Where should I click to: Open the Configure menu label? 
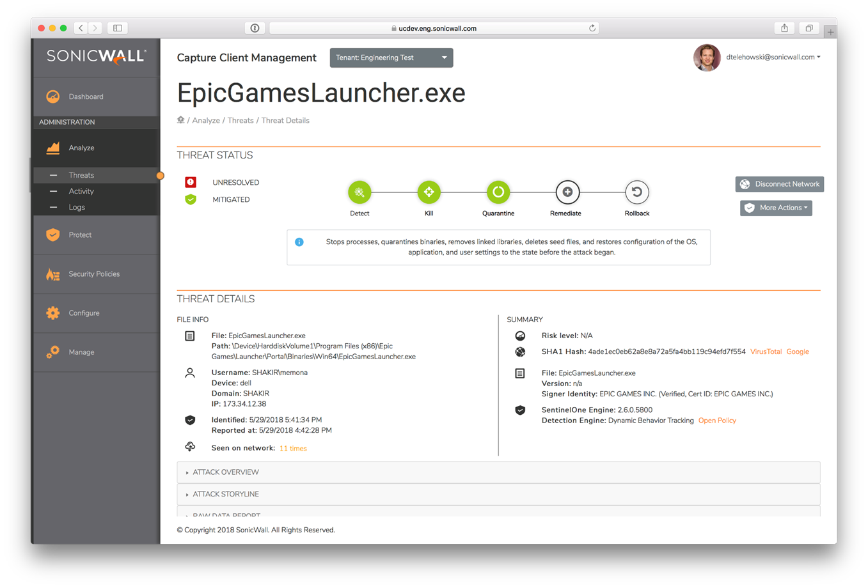[x=84, y=313]
